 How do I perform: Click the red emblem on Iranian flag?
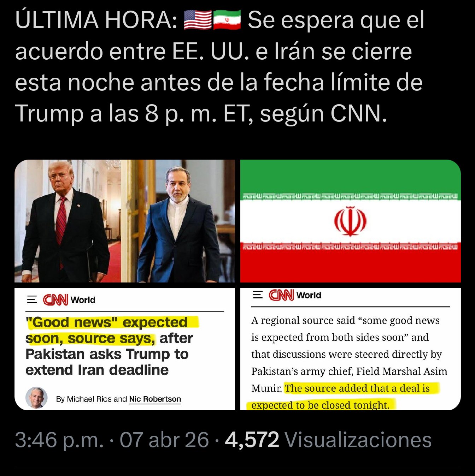pos(350,221)
